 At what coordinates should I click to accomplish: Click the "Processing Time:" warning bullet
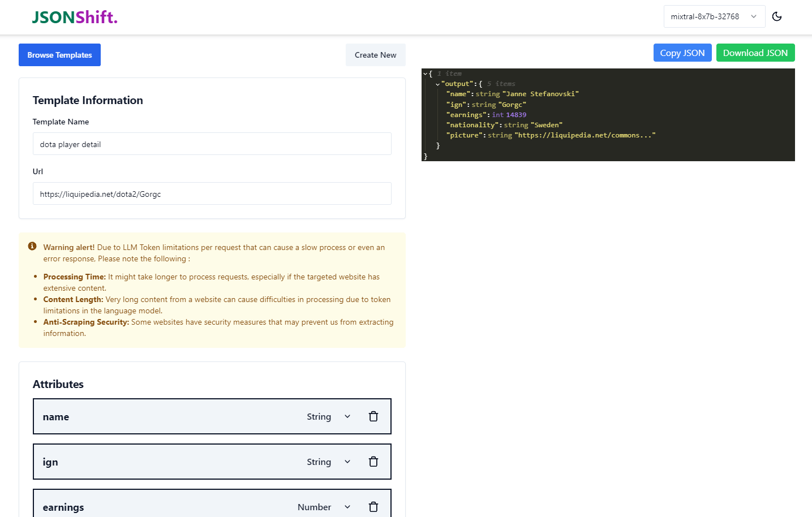tap(75, 277)
